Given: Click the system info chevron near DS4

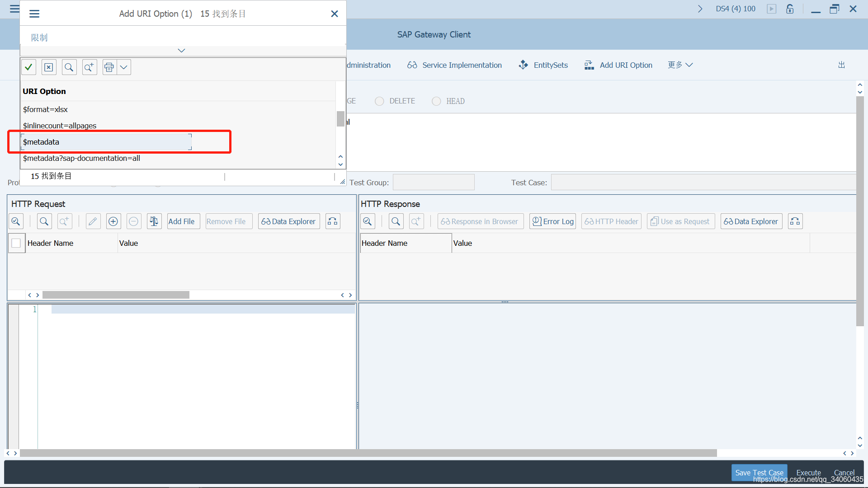Looking at the screenshot, I should (x=700, y=9).
